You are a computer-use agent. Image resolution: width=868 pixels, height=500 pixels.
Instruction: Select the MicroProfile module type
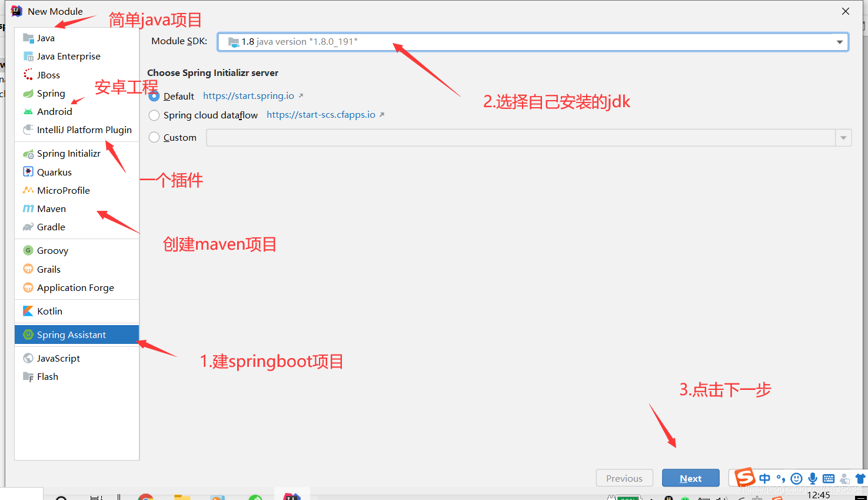point(77,190)
